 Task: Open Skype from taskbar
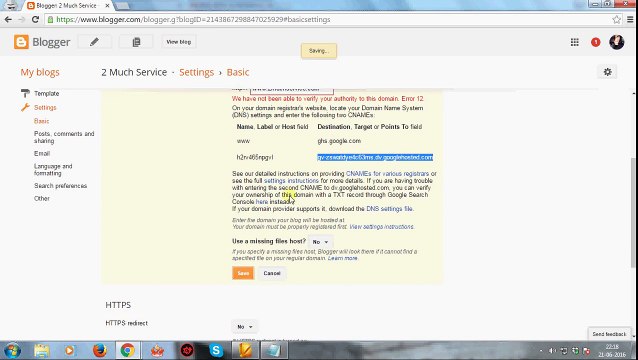(x=216, y=350)
